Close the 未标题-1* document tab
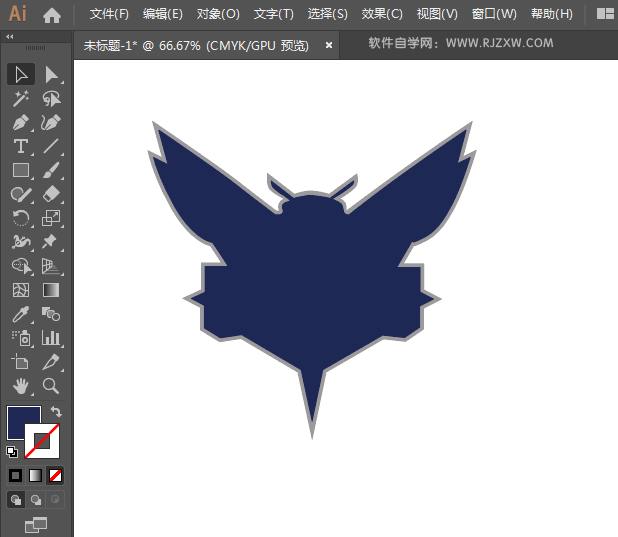Screen dimensions: 618x537 click(329, 45)
